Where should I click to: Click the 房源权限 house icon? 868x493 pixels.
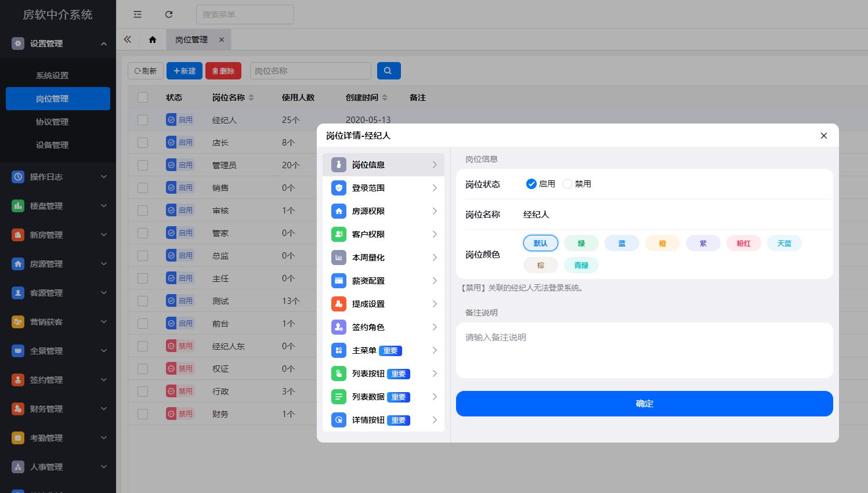coord(339,211)
